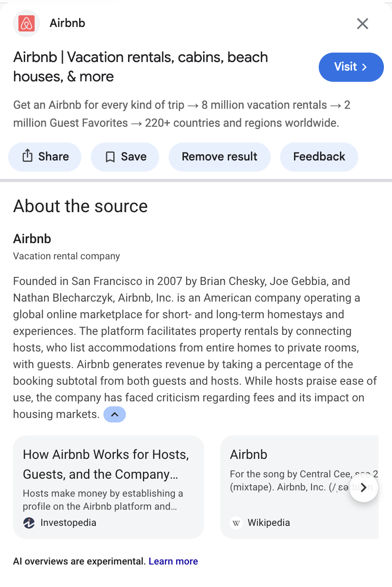Collapse the Airbnb description with the chevron
This screenshot has height=587, width=392.
pyautogui.click(x=115, y=414)
